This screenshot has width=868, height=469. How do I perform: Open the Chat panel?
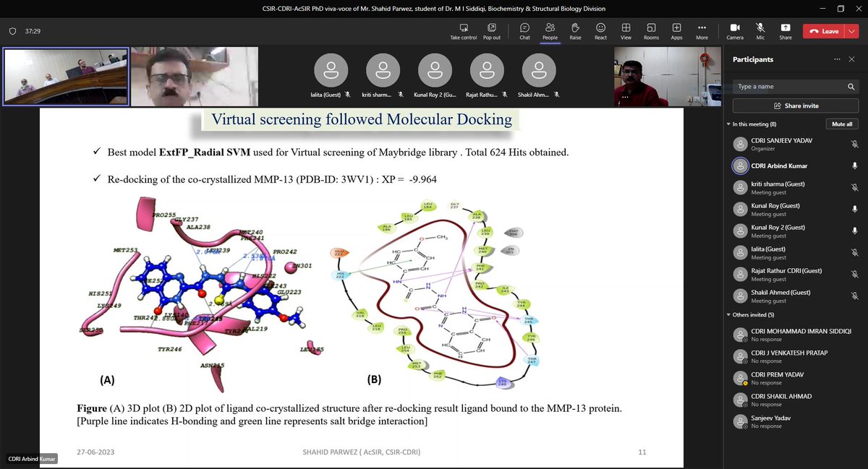click(524, 30)
